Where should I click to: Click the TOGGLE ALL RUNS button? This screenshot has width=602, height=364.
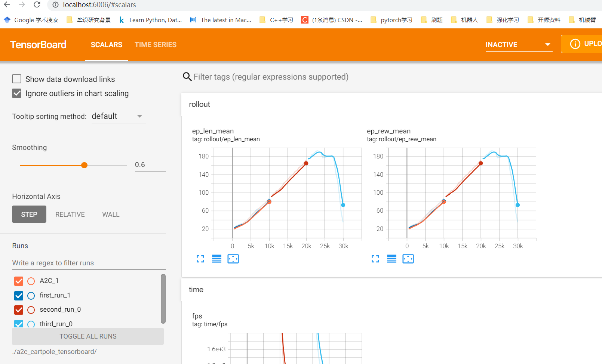click(x=88, y=336)
